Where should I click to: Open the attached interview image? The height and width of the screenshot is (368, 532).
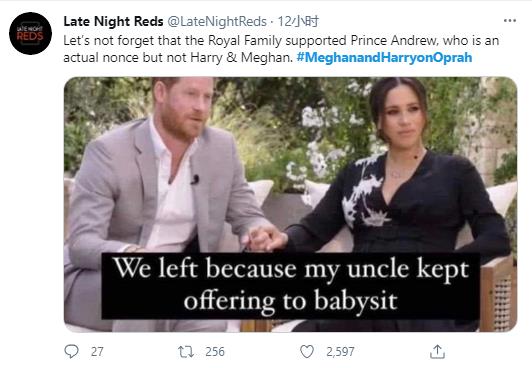[290, 204]
